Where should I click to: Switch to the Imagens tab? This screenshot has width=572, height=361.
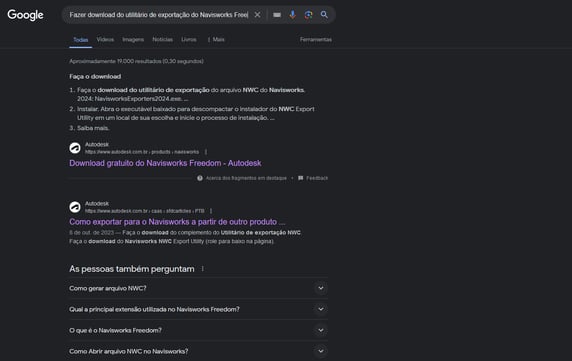point(133,39)
